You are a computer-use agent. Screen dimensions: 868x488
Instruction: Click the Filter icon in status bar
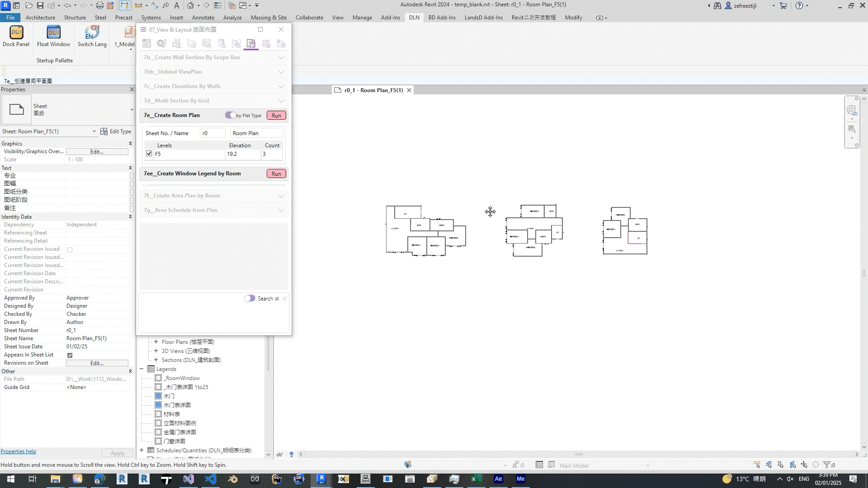pyautogui.click(x=826, y=465)
